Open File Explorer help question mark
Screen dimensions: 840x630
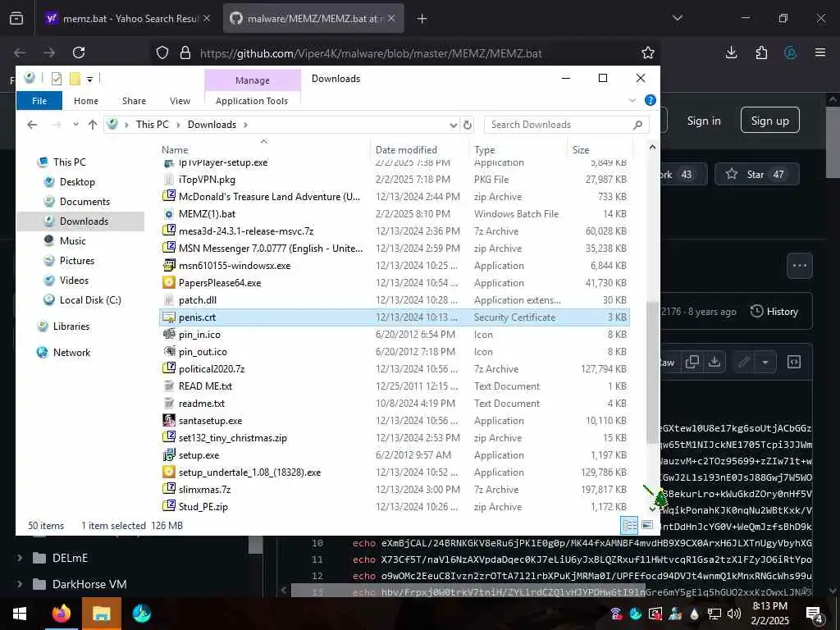[651, 100]
